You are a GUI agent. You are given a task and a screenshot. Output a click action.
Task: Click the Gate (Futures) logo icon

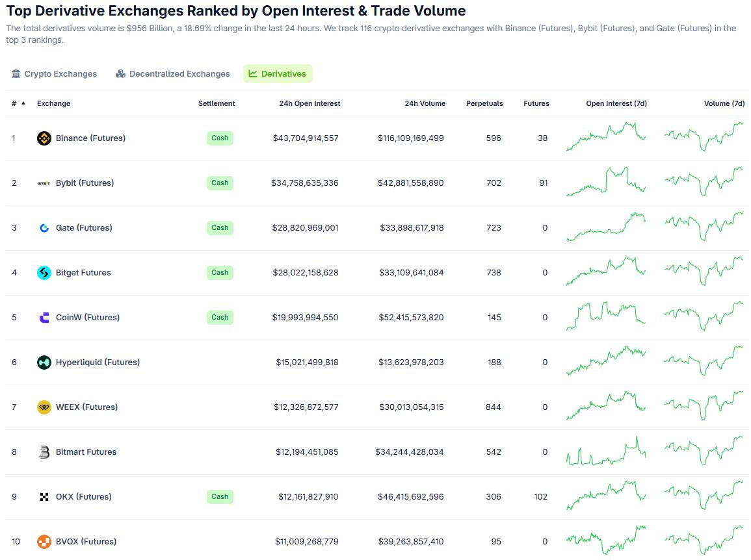pyautogui.click(x=44, y=228)
